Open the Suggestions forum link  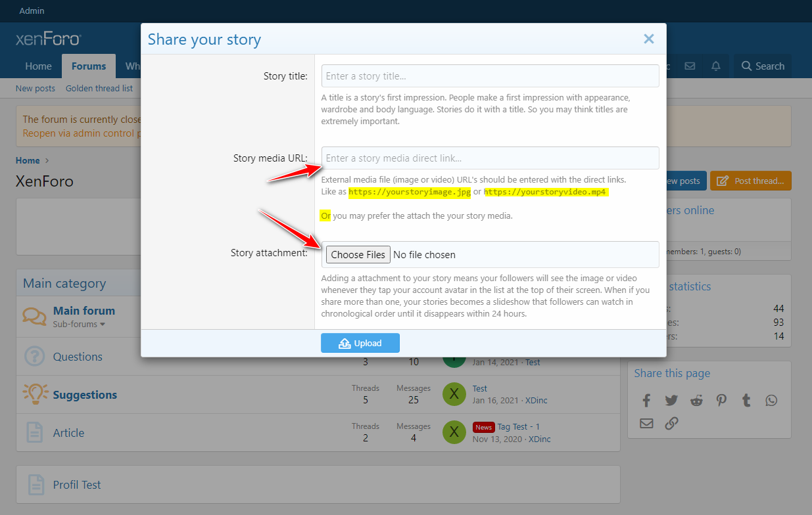click(85, 395)
